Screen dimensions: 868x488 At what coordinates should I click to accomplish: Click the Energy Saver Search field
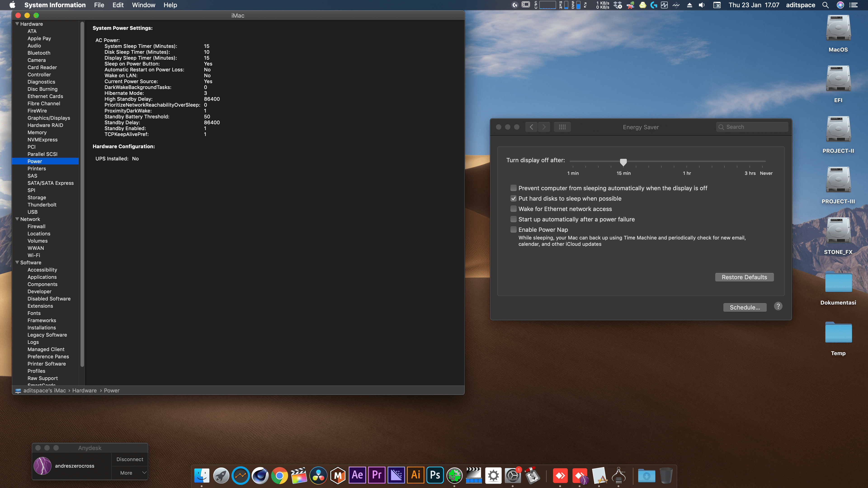752,127
